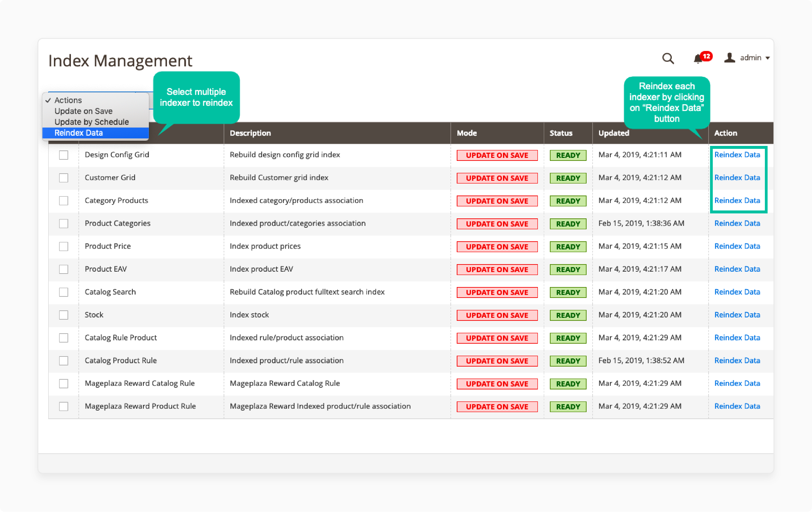Choose Update by Schedule option
This screenshot has height=512, width=812.
[95, 122]
